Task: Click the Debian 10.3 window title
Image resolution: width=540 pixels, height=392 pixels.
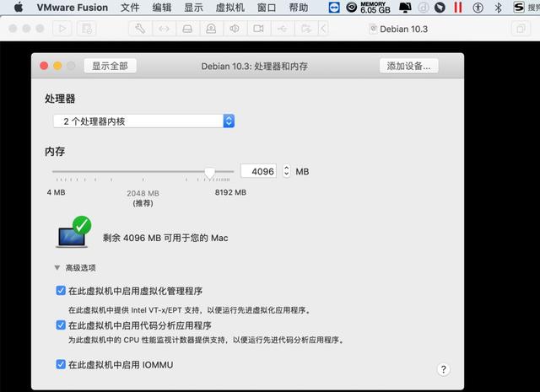Action: [x=403, y=29]
